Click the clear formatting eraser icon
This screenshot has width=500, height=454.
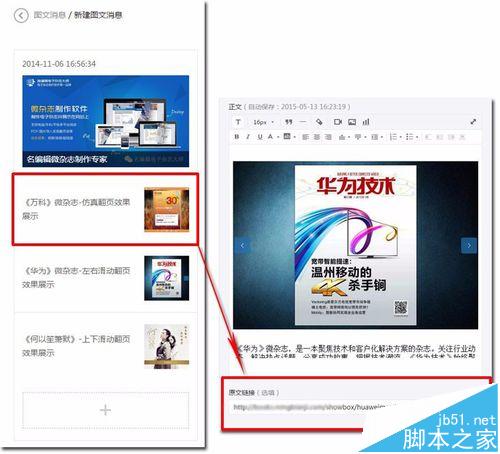[x=319, y=122]
